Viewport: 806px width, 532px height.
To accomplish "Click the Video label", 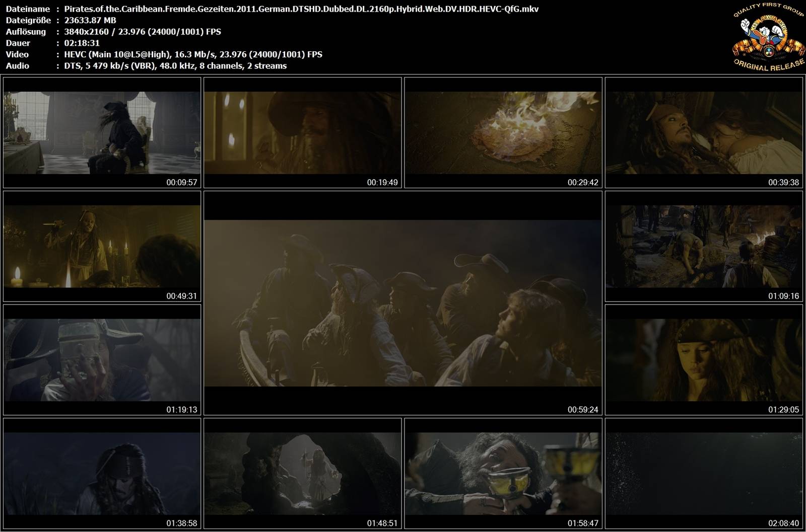I will click(x=17, y=54).
